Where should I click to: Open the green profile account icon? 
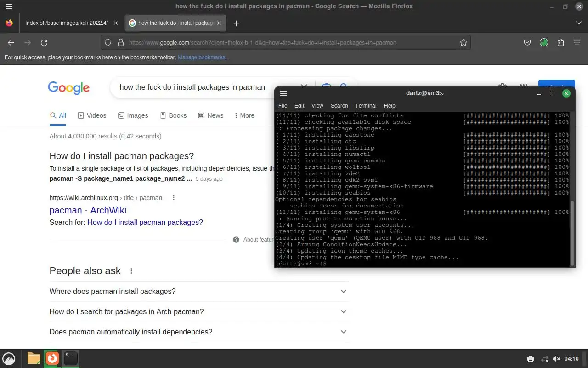(x=544, y=42)
